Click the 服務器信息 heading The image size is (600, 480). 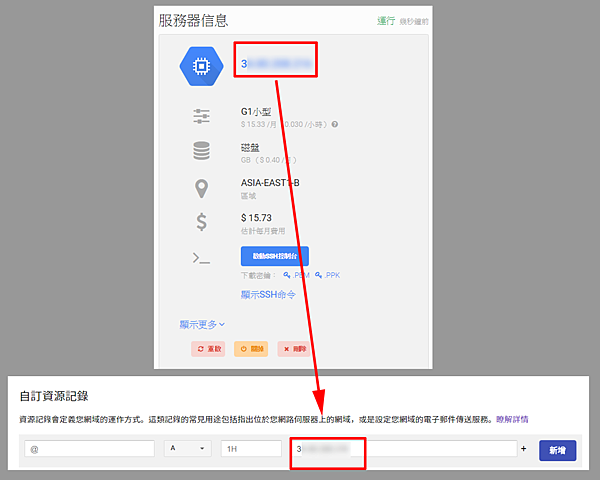[194, 20]
